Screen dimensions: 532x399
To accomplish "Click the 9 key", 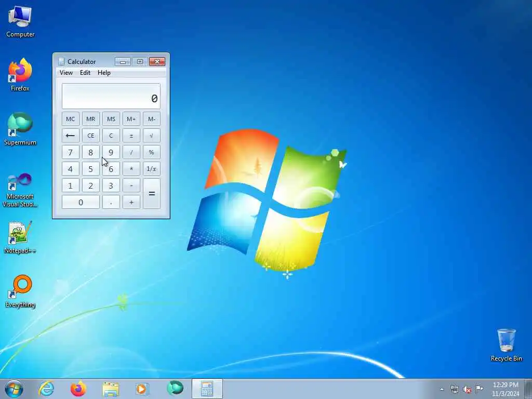I will pos(111,152).
